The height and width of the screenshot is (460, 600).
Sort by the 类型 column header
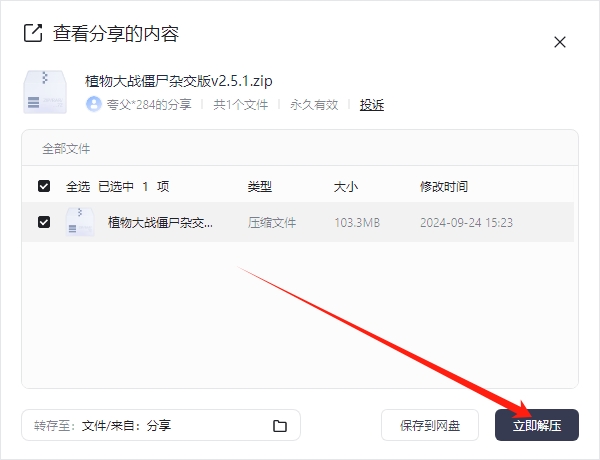(x=260, y=187)
